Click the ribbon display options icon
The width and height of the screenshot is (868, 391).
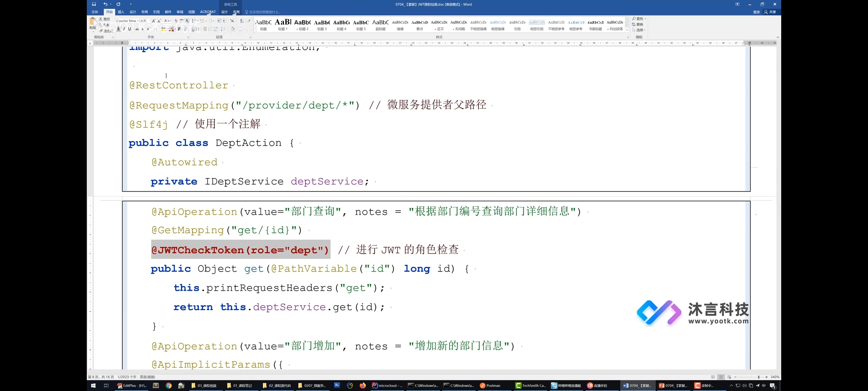click(x=737, y=4)
